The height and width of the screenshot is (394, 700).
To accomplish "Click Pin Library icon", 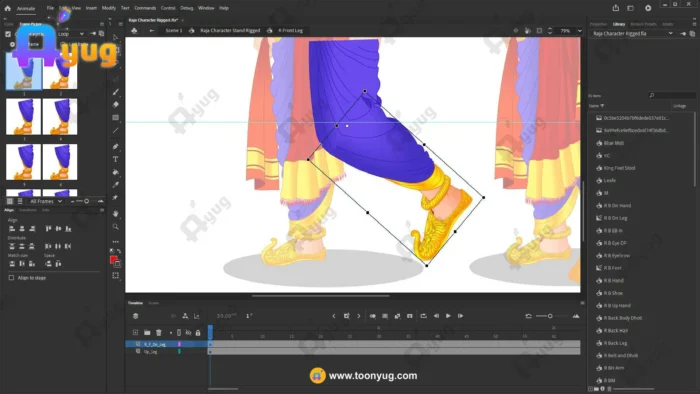I will pos(683,33).
